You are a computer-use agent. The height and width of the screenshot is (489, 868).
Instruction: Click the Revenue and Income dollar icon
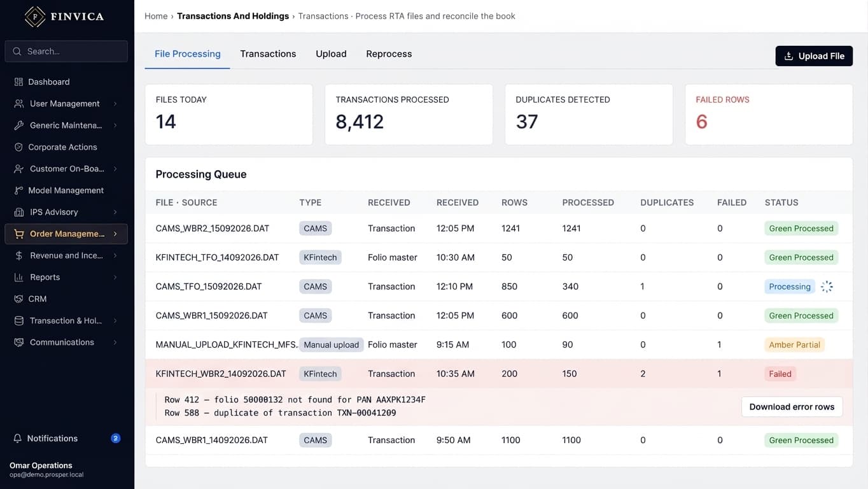(18, 255)
